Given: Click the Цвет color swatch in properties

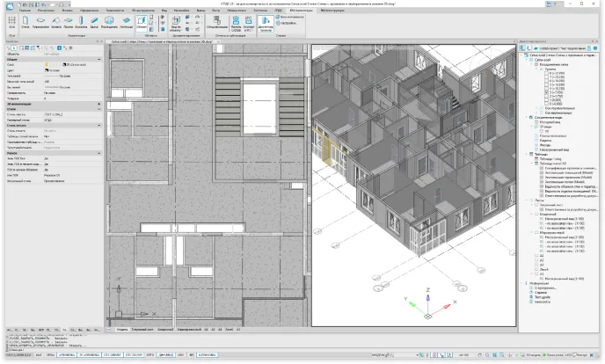Looking at the screenshot, I should tap(44, 69).
